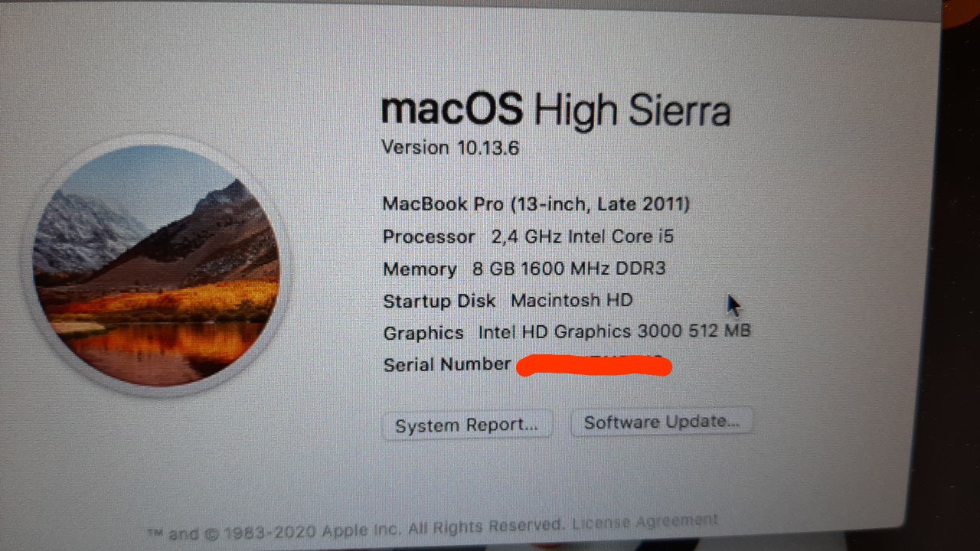Click the Version 10.13.6 text
980x551 pixels.
[x=450, y=147]
